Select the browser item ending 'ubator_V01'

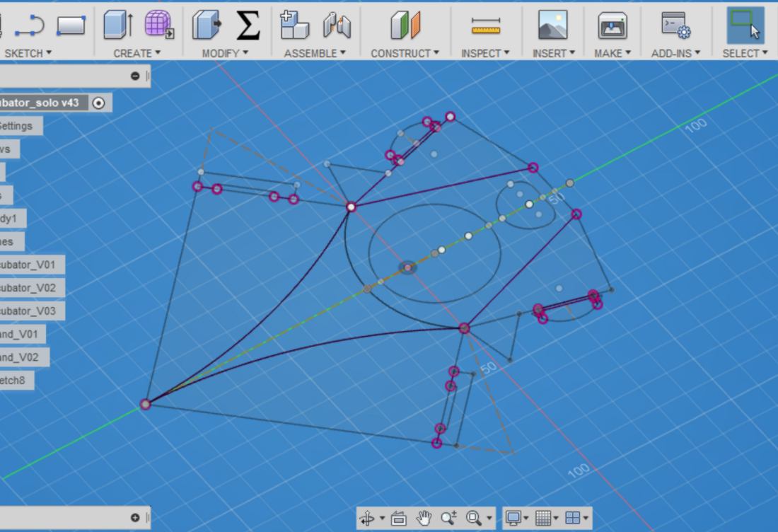(33, 265)
